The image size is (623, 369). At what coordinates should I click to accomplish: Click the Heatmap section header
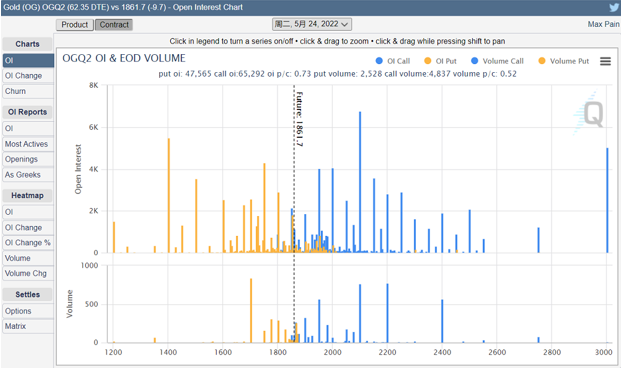click(27, 195)
